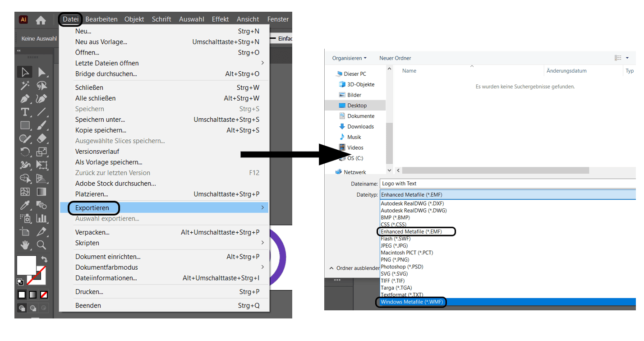
Task: Select the Eraser tool
Action: coord(41,138)
